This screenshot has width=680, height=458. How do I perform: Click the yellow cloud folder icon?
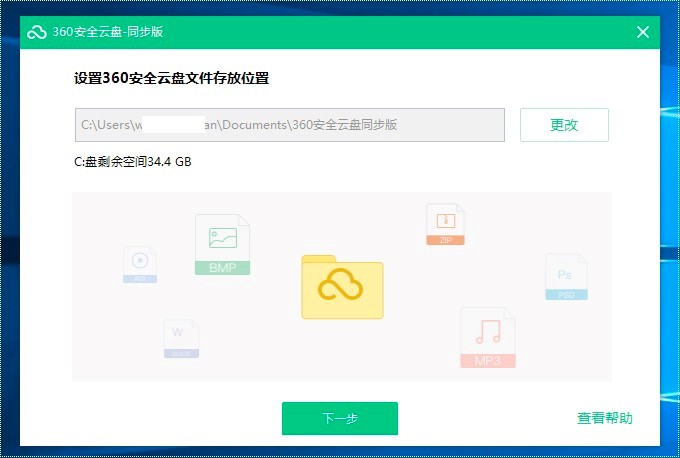(x=342, y=287)
